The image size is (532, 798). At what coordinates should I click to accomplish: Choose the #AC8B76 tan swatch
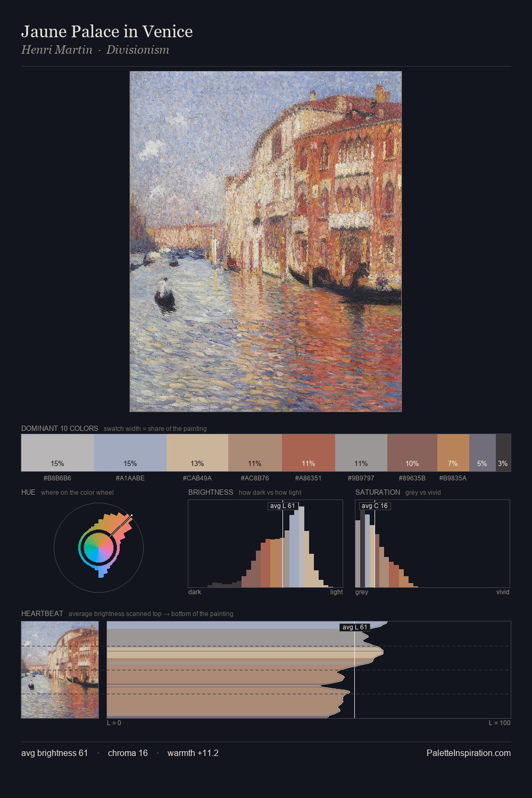pos(255,453)
